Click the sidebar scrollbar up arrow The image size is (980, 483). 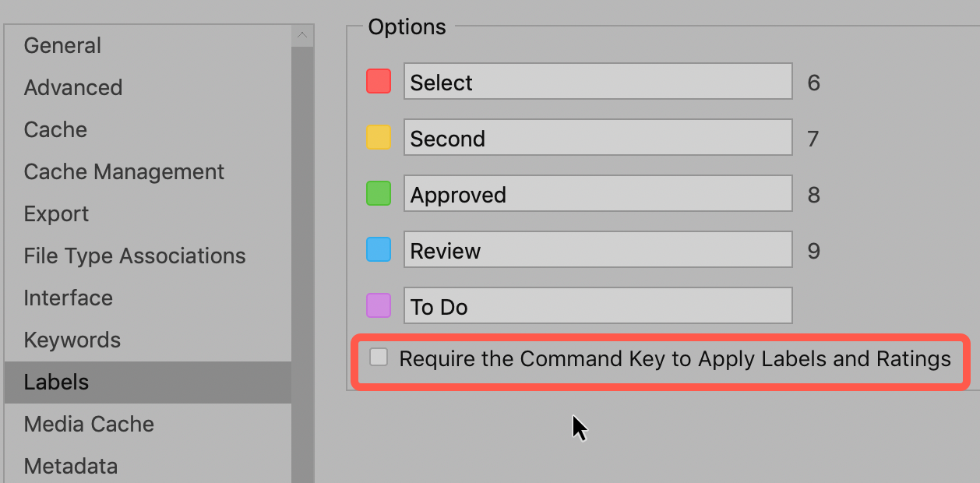click(x=302, y=34)
